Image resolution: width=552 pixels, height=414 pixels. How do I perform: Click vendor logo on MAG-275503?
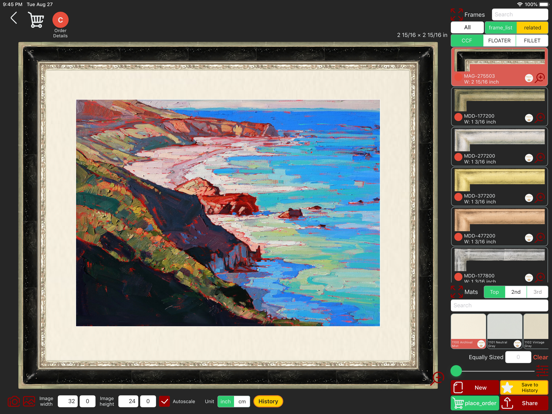pos(529,78)
